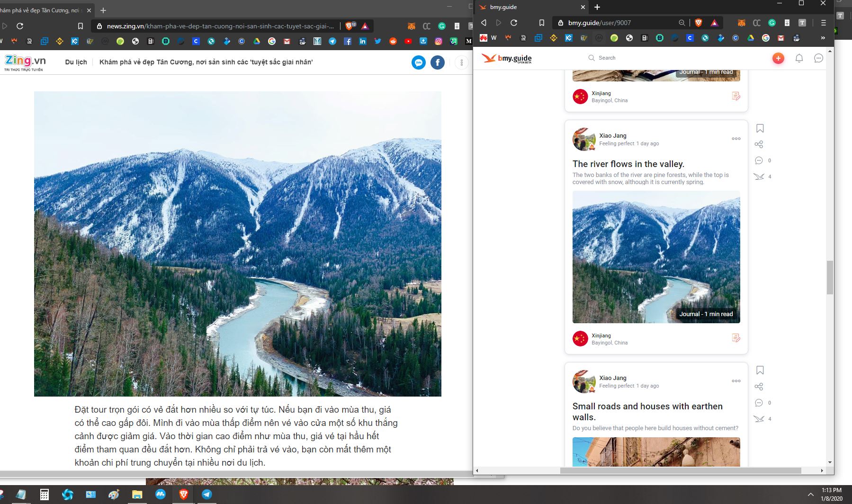Click the China flag icon under the river post

580,338
